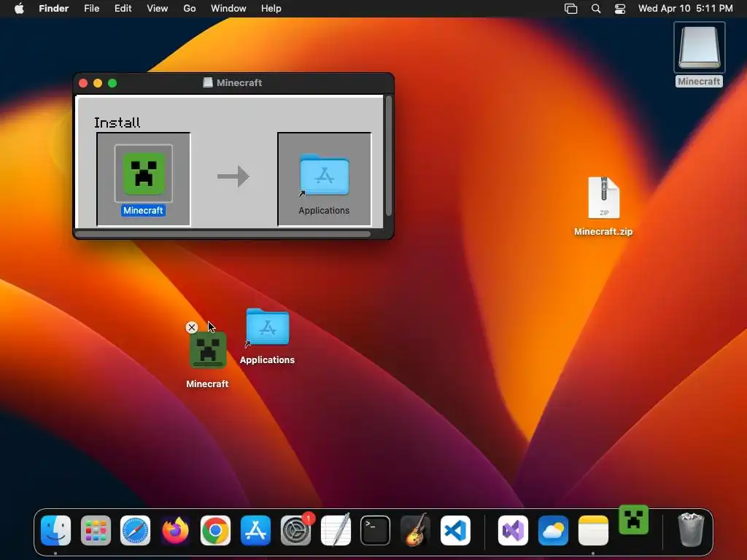Click the Applications folder shortcut in installer window
747x560 pixels.
[x=324, y=175]
